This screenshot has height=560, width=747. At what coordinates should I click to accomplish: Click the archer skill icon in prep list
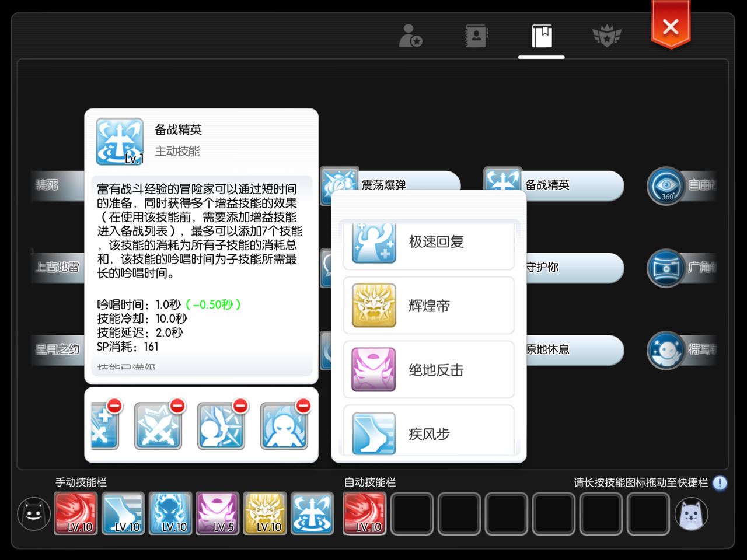pyautogui.click(x=221, y=426)
